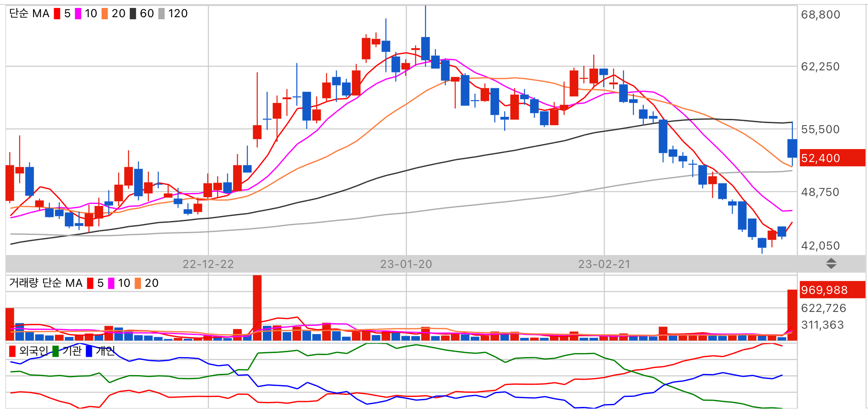This screenshot has height=417, width=868.
Task: Click the 68,800 price axis label
Action: coord(821,15)
